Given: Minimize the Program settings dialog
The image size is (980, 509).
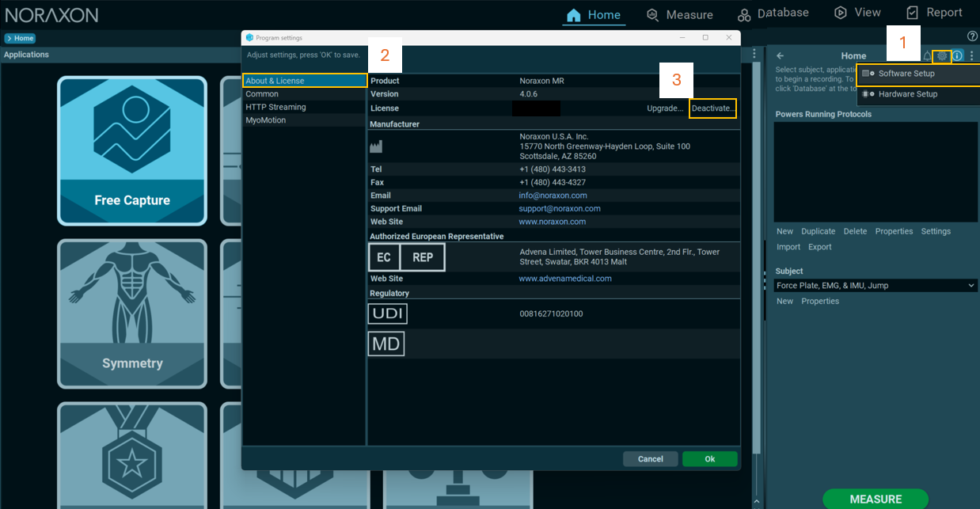Looking at the screenshot, I should 682,37.
